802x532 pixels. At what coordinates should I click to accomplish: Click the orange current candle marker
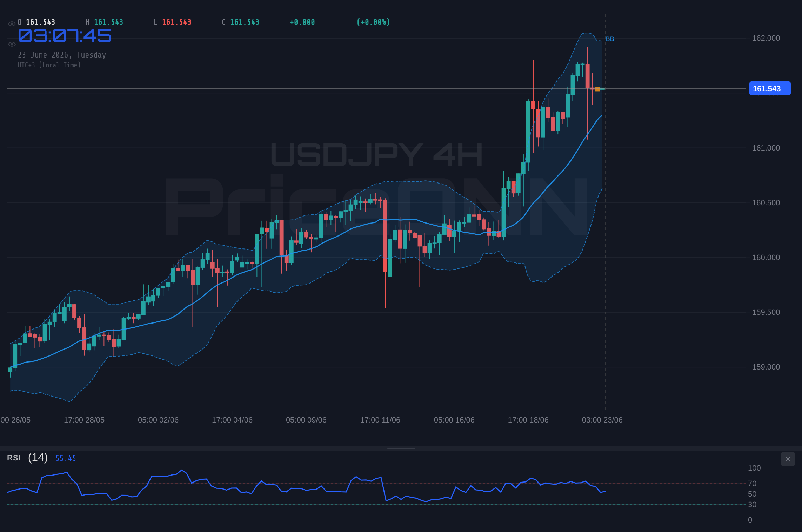[x=597, y=89]
